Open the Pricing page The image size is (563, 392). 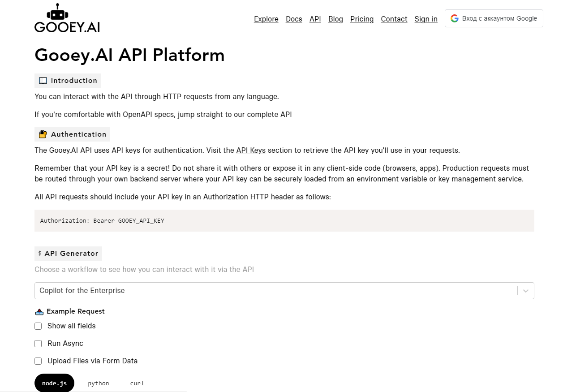tap(362, 19)
